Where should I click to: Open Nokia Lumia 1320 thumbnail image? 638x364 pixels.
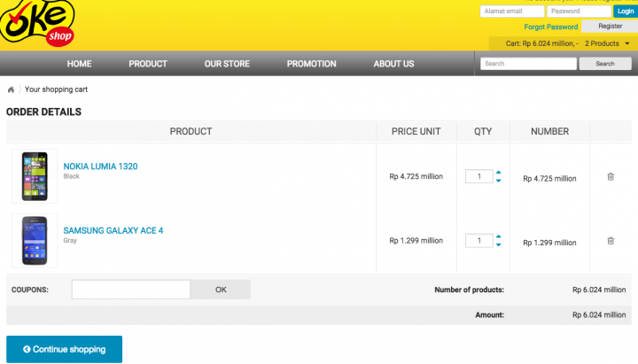(x=35, y=176)
